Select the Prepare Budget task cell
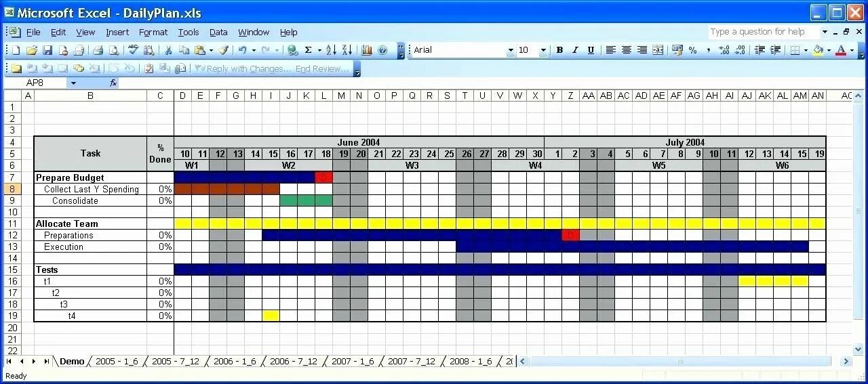Screen dimensions: 868x384 (x=90, y=177)
